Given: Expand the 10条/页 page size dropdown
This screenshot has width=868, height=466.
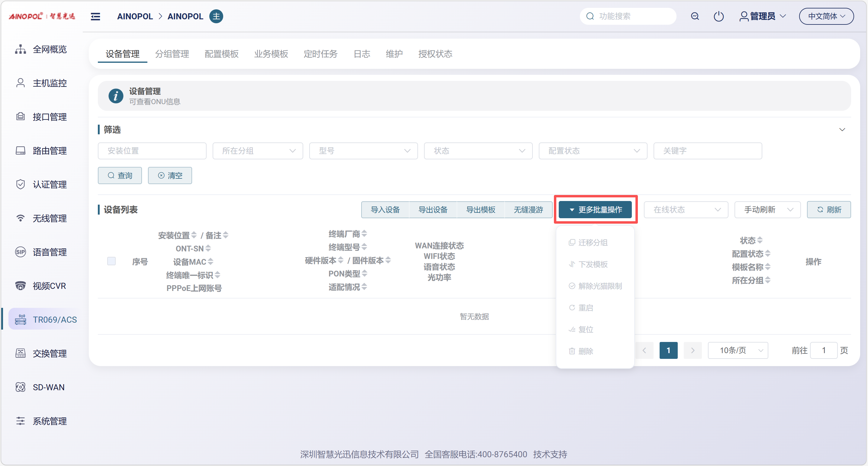Looking at the screenshot, I should pyautogui.click(x=738, y=350).
